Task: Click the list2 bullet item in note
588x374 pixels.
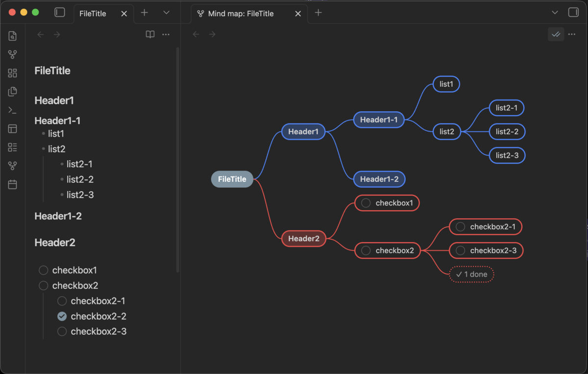Action: (57, 149)
